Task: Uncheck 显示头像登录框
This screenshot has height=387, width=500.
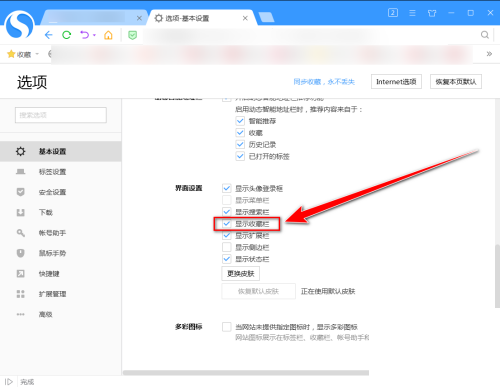Action: click(x=227, y=188)
